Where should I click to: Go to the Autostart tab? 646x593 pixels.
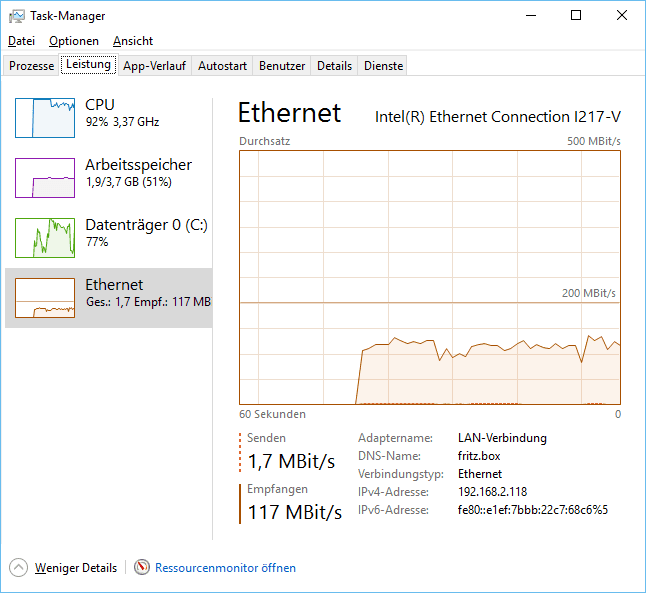(x=222, y=66)
